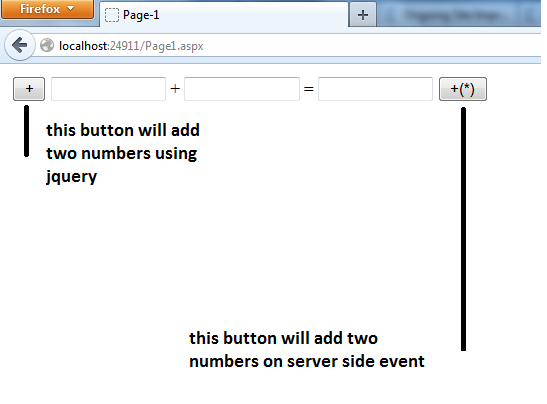Screen dimensions: 547x404
Task: Click the globe site identity icon
Action: (x=47, y=45)
